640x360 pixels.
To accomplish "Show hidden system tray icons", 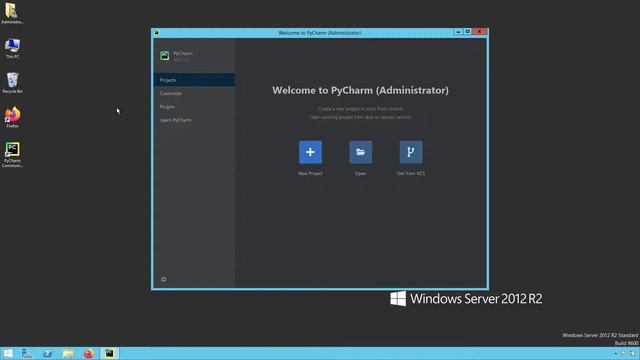I will click(x=616, y=353).
